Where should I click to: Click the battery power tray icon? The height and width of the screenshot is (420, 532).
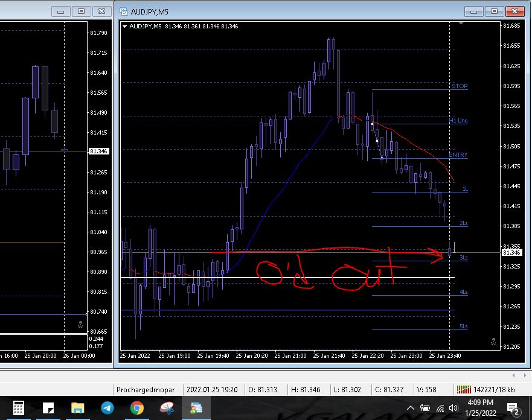click(425, 408)
